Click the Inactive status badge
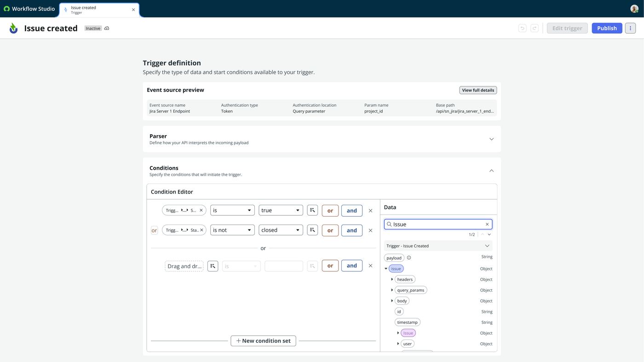644x362 pixels. pos(93,29)
